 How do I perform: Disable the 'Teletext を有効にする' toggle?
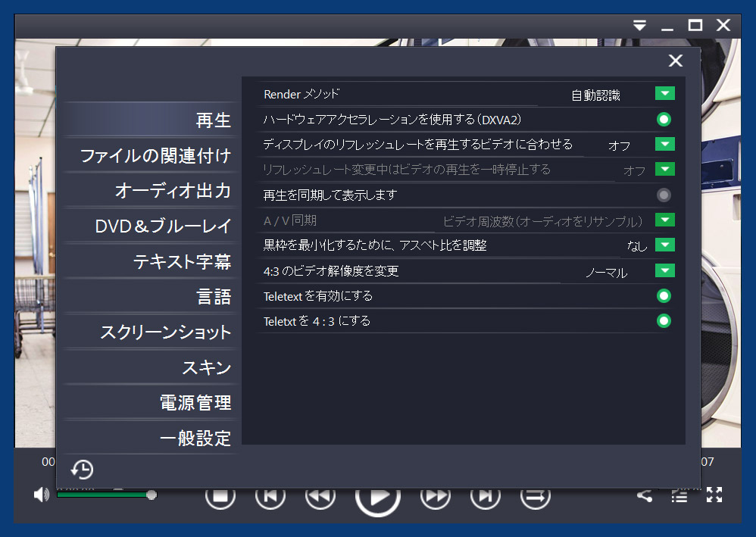point(664,296)
